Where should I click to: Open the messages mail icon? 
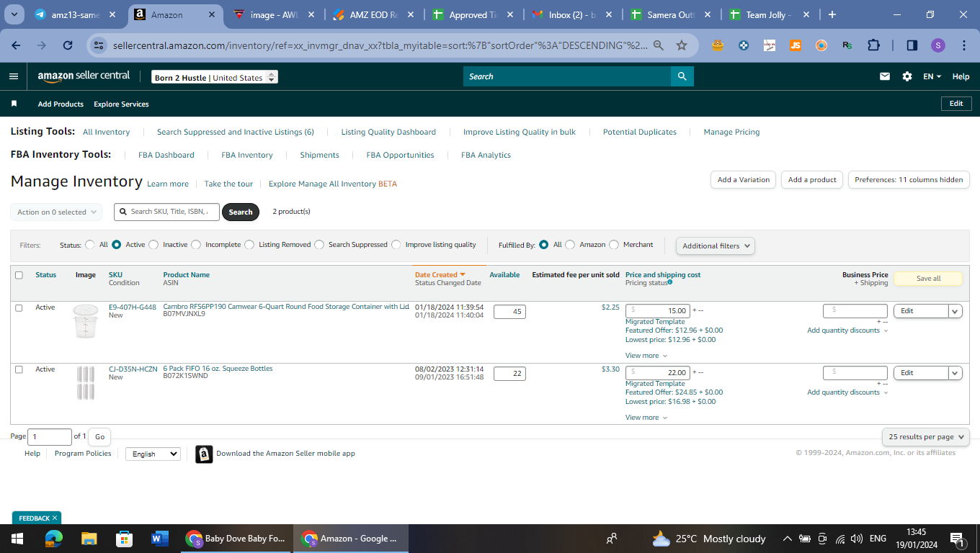pyautogui.click(x=885, y=76)
